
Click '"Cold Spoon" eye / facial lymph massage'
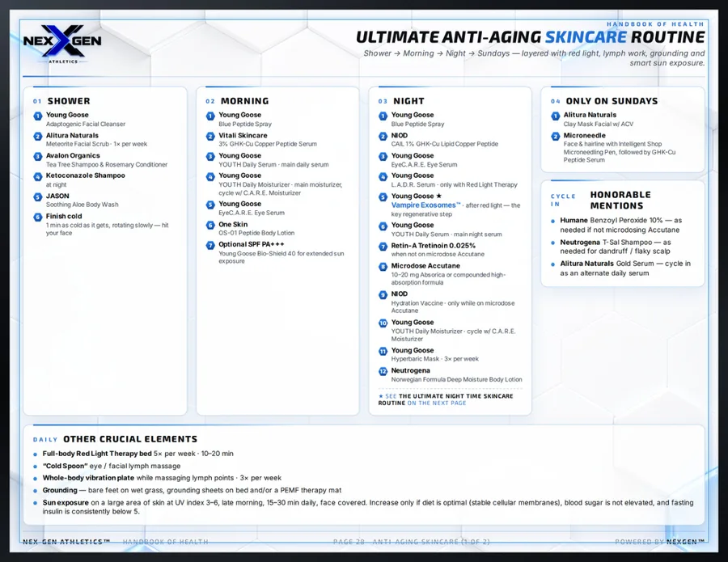coord(112,466)
